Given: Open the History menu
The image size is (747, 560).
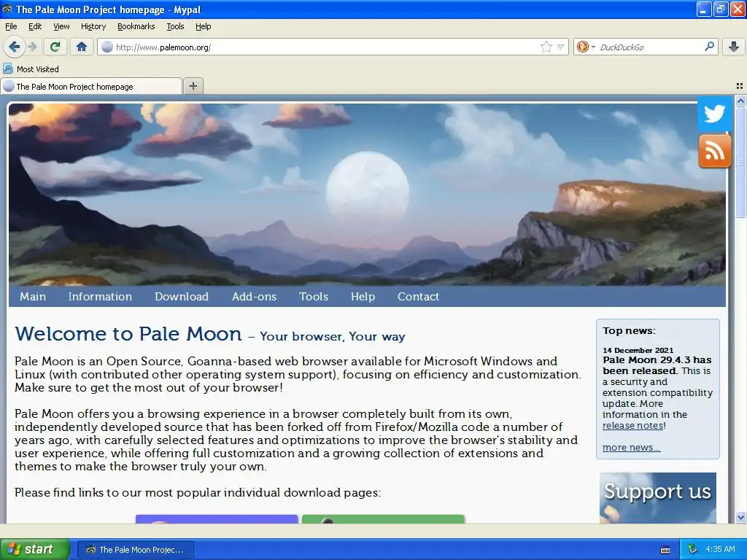Looking at the screenshot, I should [93, 26].
